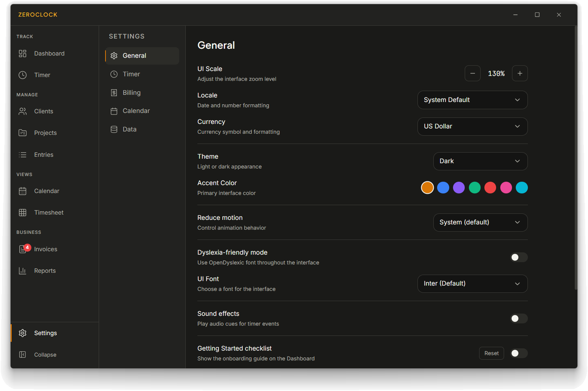Pick the purple accent color swatch
This screenshot has height=391, width=588.
459,188
